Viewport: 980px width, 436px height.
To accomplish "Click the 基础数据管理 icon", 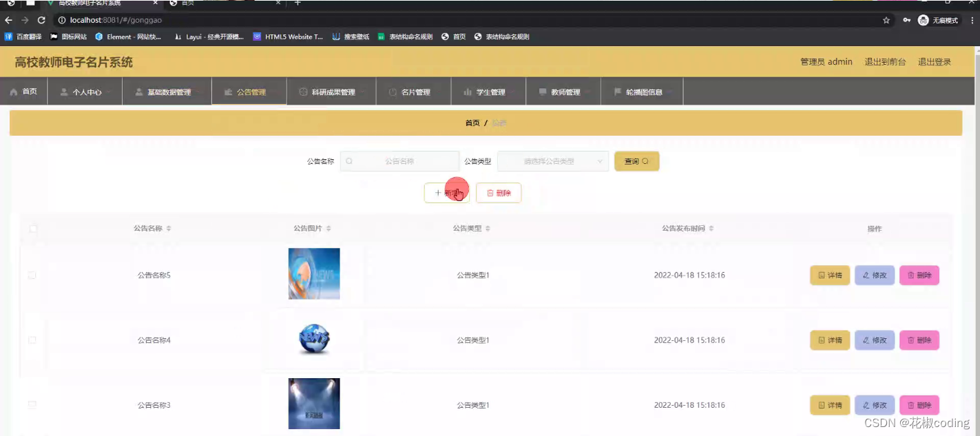I will click(136, 91).
